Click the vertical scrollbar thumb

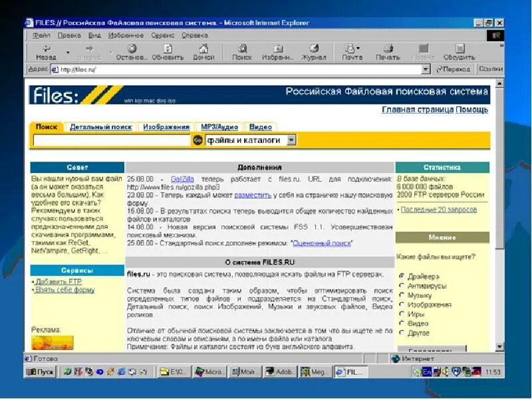pyautogui.click(x=499, y=169)
